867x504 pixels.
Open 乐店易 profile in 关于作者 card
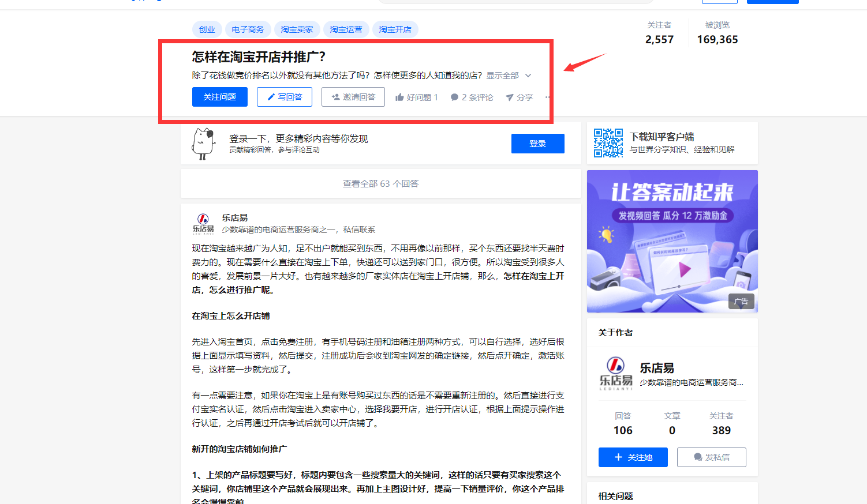click(657, 368)
